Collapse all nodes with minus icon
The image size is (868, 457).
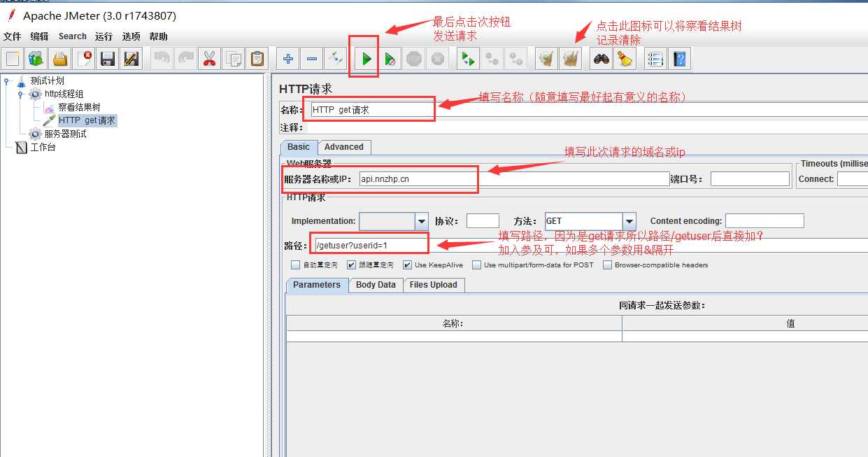312,59
